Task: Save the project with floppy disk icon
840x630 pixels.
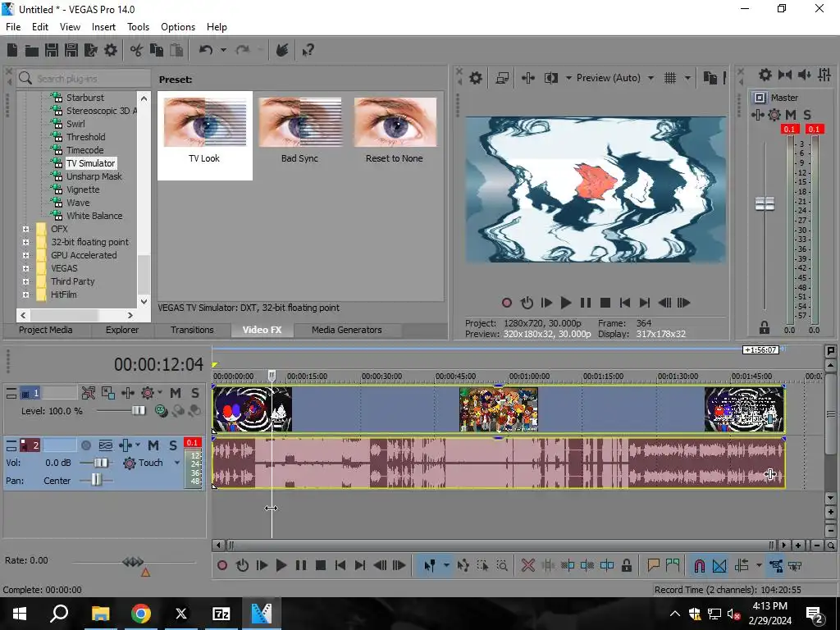Action: point(52,50)
